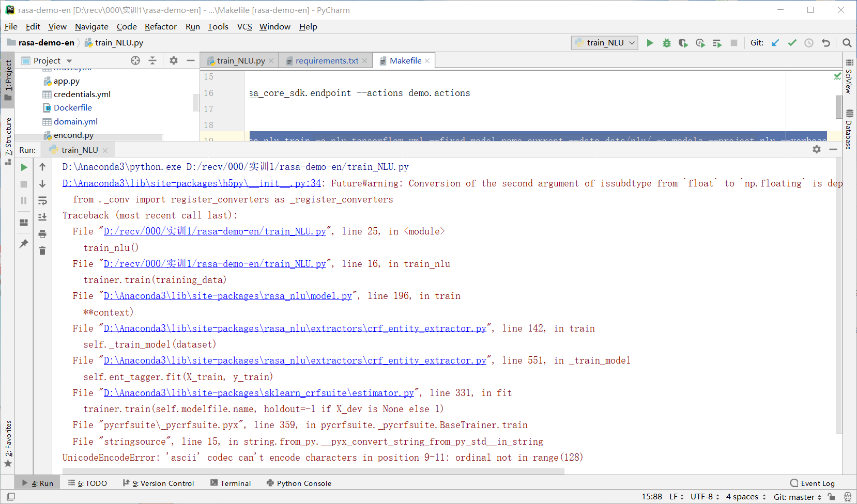Image resolution: width=857 pixels, height=504 pixels.
Task: Click restore layout icon in Run panel
Action: point(24,223)
